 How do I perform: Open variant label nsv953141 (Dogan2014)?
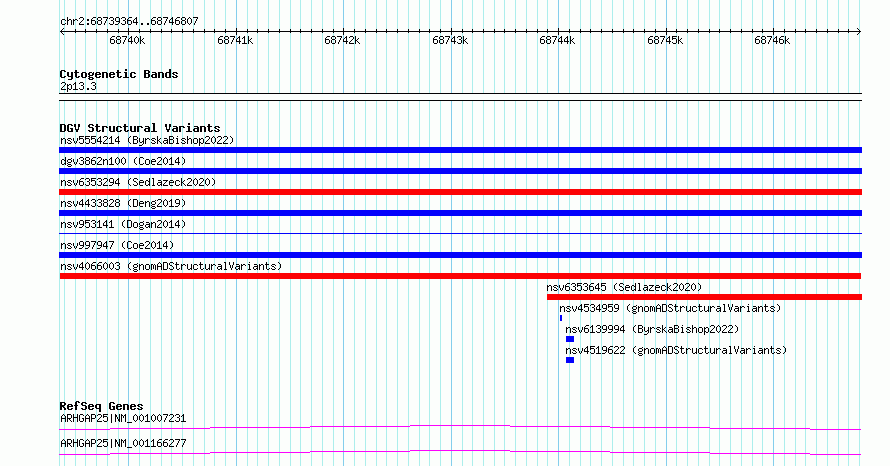click(x=123, y=225)
